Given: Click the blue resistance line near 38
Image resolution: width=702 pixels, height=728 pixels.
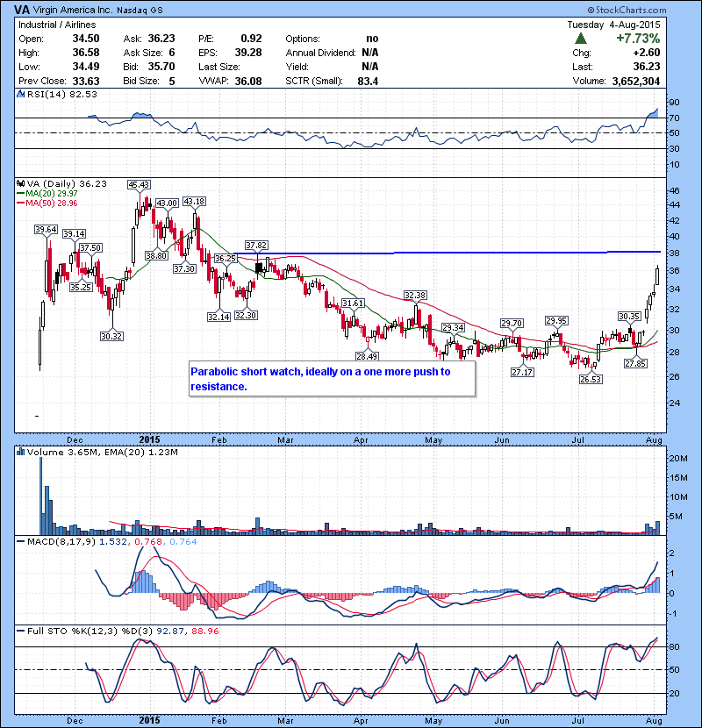Looking at the screenshot, I should [446, 253].
